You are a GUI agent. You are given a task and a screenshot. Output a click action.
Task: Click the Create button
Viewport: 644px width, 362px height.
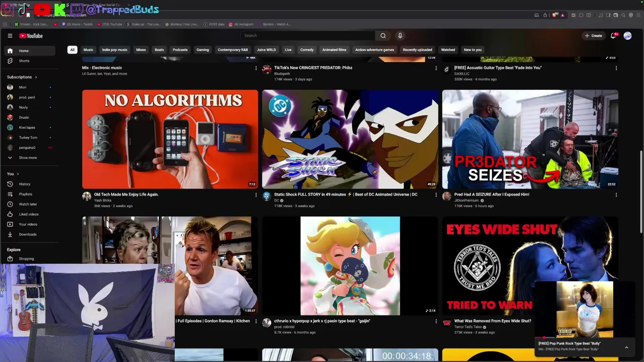tap(593, 36)
